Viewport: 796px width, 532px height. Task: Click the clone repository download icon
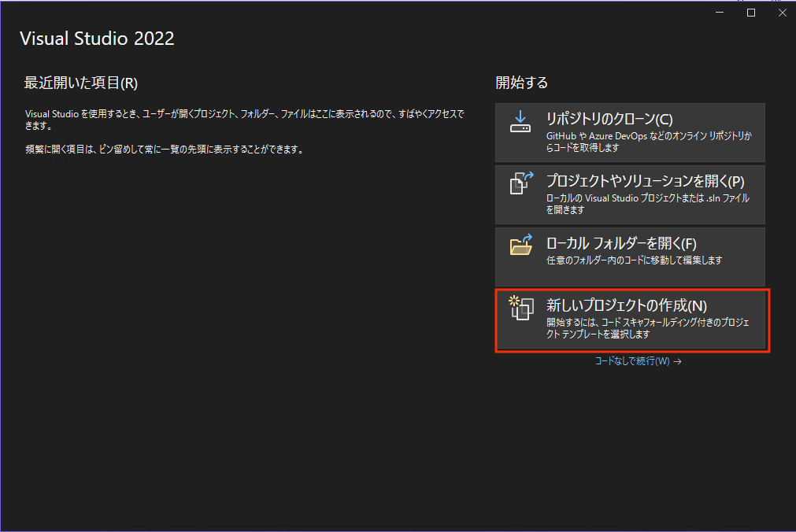coord(520,120)
